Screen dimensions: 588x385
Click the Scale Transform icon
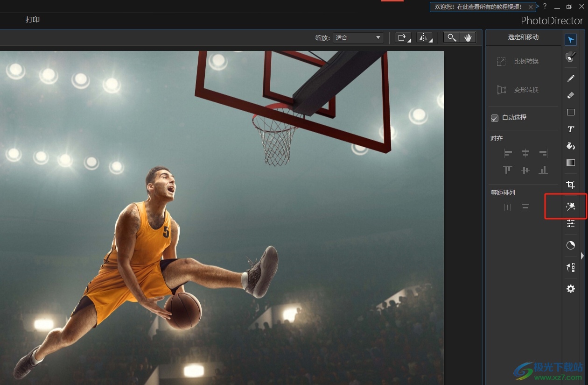[x=501, y=62]
